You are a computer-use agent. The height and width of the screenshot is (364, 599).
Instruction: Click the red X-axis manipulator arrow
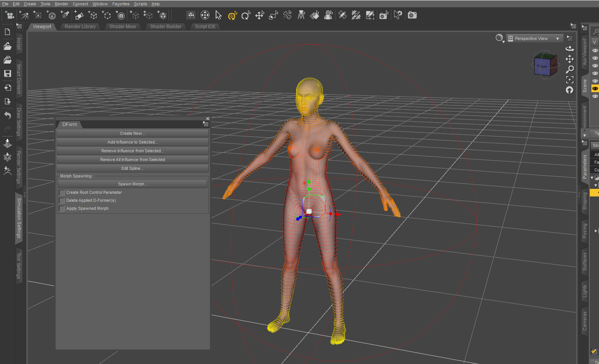pos(337,214)
